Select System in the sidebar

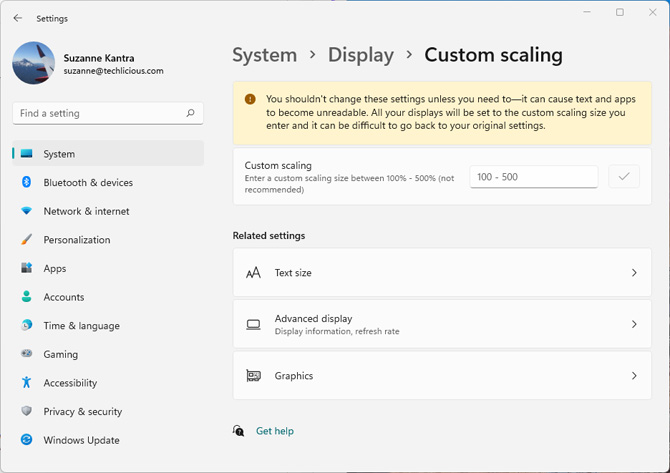(108, 153)
